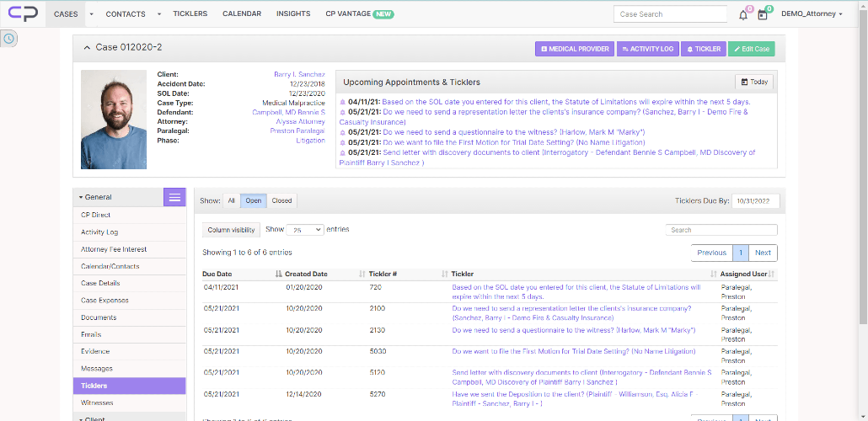Open Attorney Fee Interest in sidebar
The height and width of the screenshot is (421, 868).
click(x=130, y=249)
